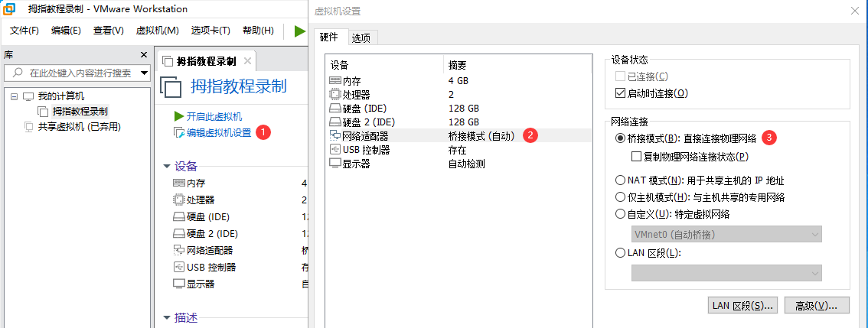Enable 启动时连接 checkbox
This screenshot has width=868, height=328.
click(621, 93)
